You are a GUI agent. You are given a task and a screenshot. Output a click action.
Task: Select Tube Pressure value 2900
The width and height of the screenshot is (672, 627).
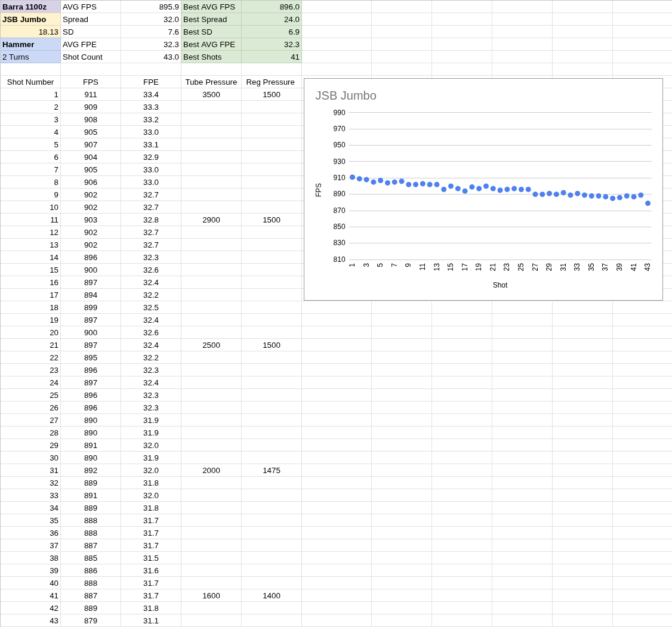pyautogui.click(x=211, y=220)
